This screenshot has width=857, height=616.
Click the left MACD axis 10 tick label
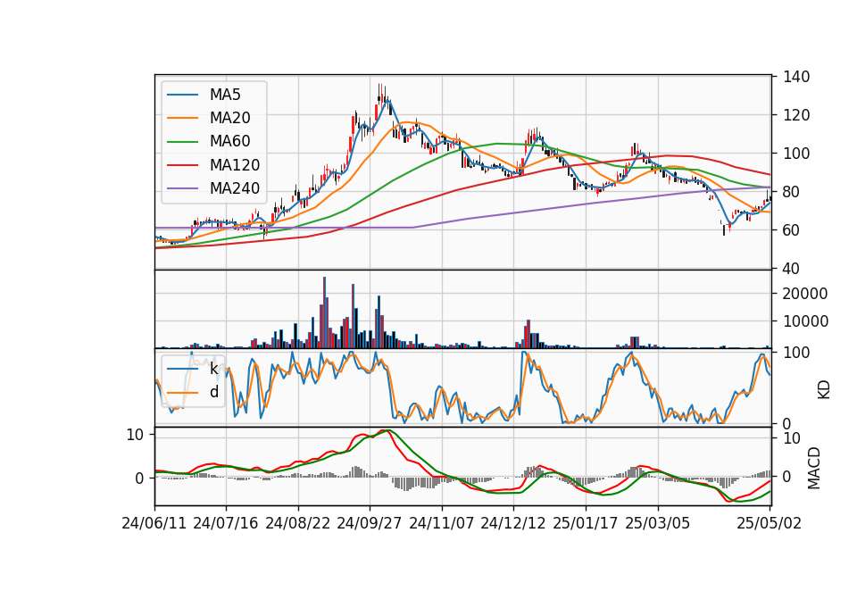(x=135, y=435)
